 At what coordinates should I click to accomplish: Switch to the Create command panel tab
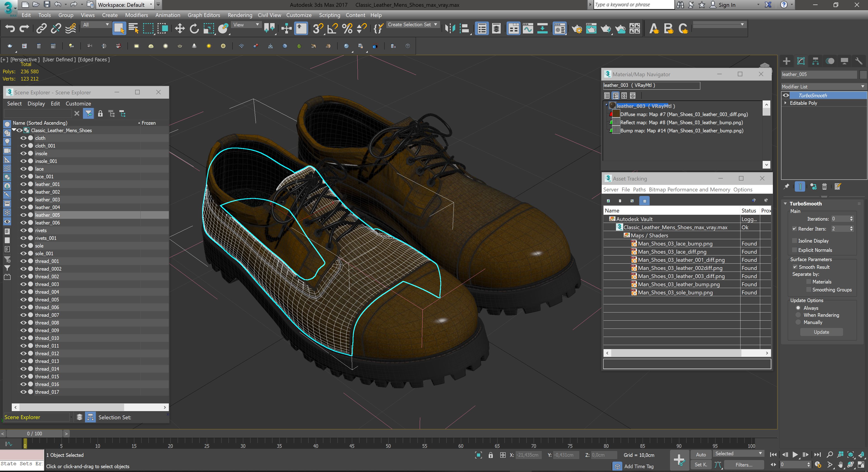[x=786, y=61]
